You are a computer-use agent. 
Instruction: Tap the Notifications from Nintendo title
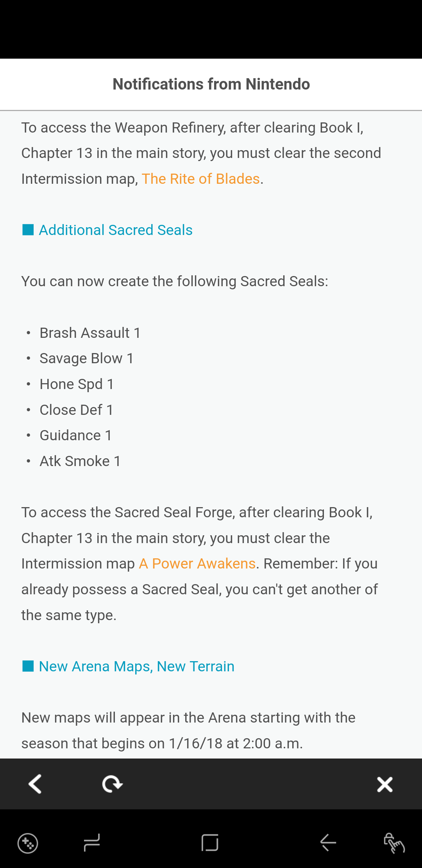tap(211, 84)
